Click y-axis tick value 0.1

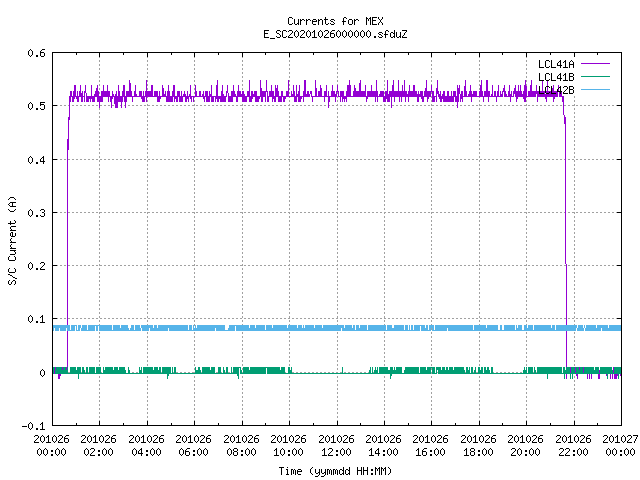coord(37,319)
